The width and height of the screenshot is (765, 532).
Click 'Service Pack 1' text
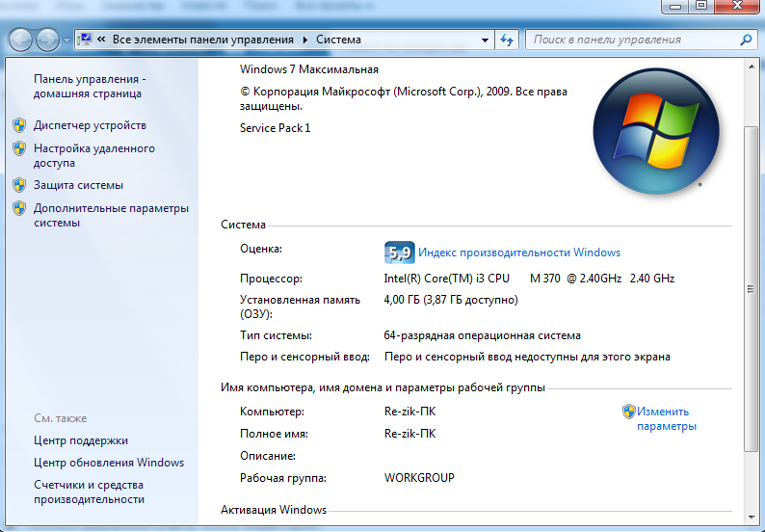[x=275, y=128]
